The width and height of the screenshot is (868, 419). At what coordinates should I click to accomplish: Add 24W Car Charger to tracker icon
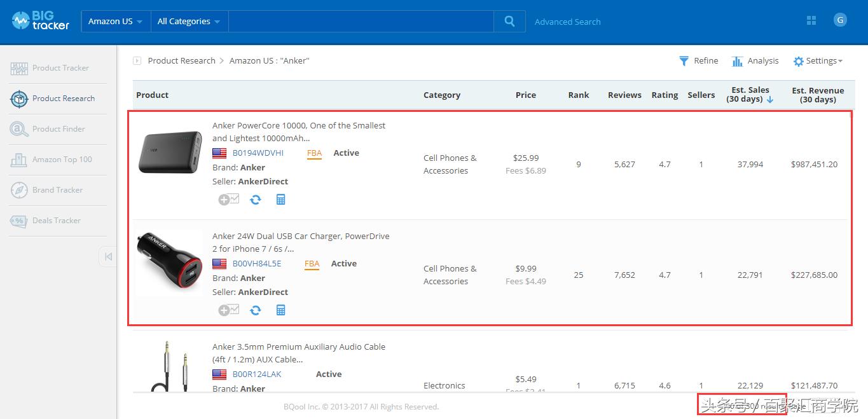point(229,310)
